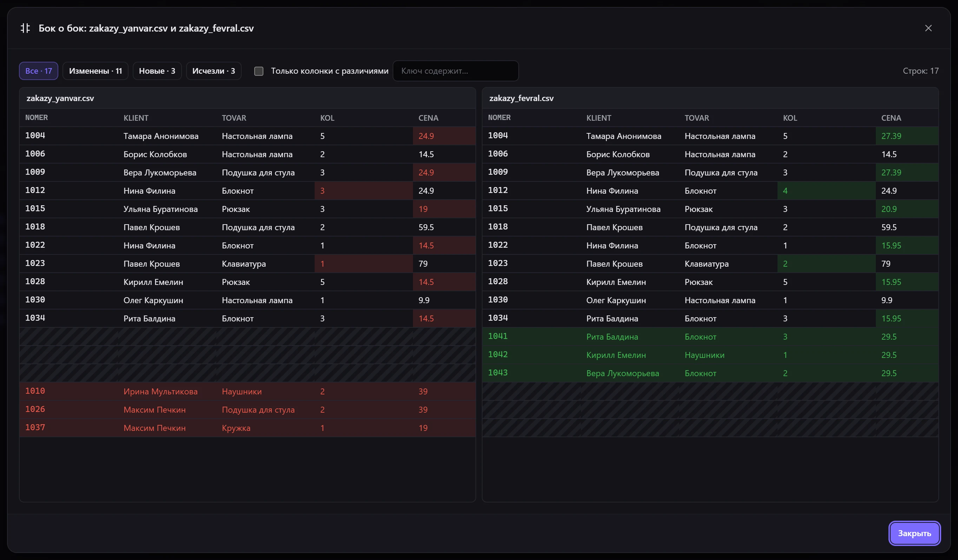Click the 'Закрыть' button
Viewport: 958px width, 560px height.
[x=914, y=533]
